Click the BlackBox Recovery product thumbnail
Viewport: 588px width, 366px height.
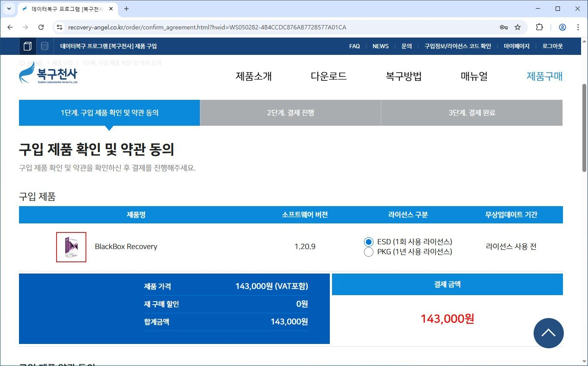[71, 247]
